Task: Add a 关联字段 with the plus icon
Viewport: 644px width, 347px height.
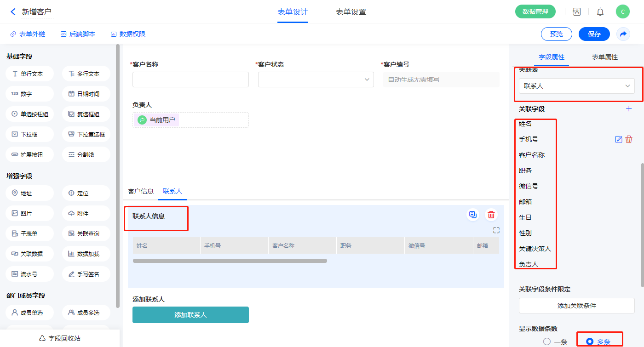Action: [629, 109]
